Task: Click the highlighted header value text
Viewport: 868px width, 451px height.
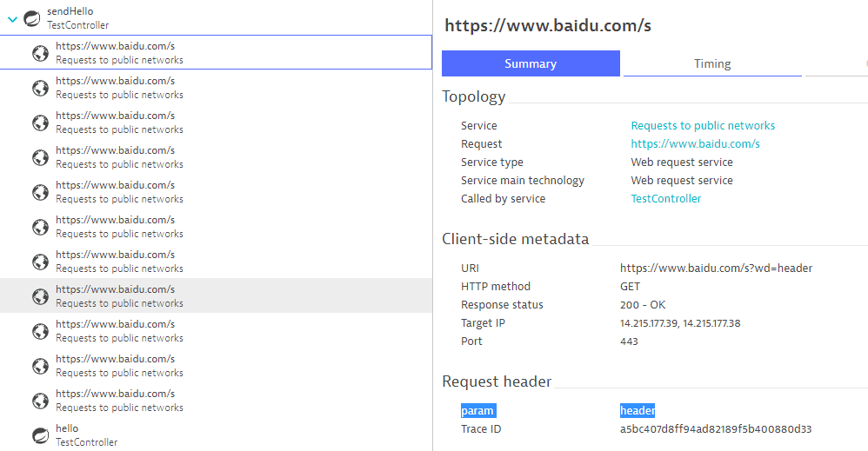Action: pos(637,411)
